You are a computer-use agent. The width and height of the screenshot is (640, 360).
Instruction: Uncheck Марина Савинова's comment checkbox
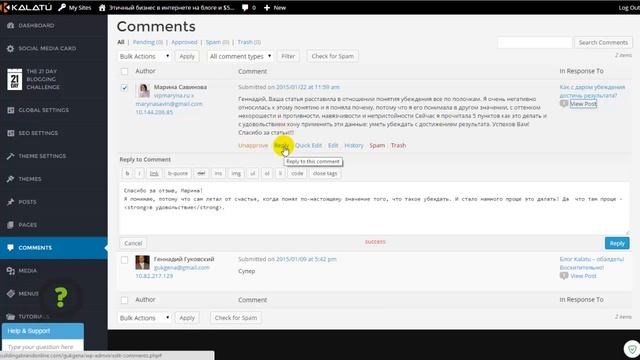124,88
